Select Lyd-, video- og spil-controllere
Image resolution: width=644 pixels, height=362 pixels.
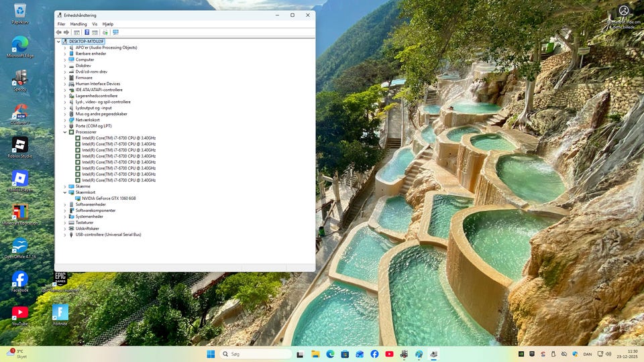click(x=103, y=102)
